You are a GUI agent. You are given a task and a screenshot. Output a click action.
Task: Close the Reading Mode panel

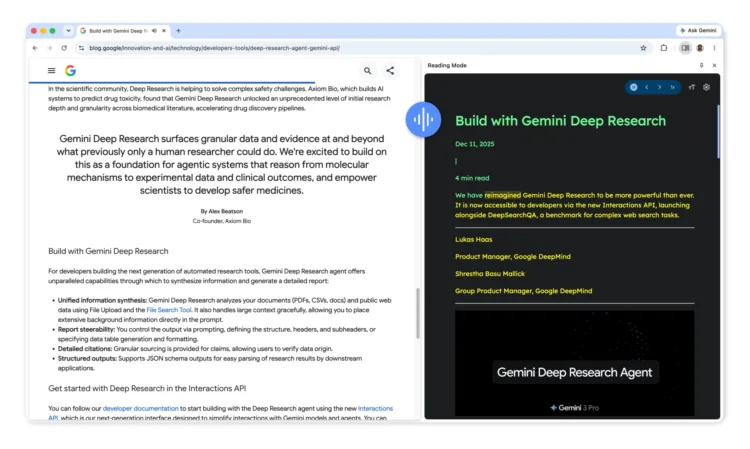[714, 66]
